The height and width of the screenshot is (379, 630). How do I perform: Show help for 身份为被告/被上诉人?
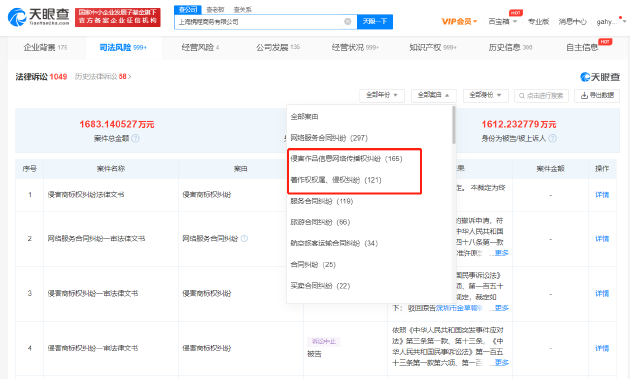[x=553, y=138]
